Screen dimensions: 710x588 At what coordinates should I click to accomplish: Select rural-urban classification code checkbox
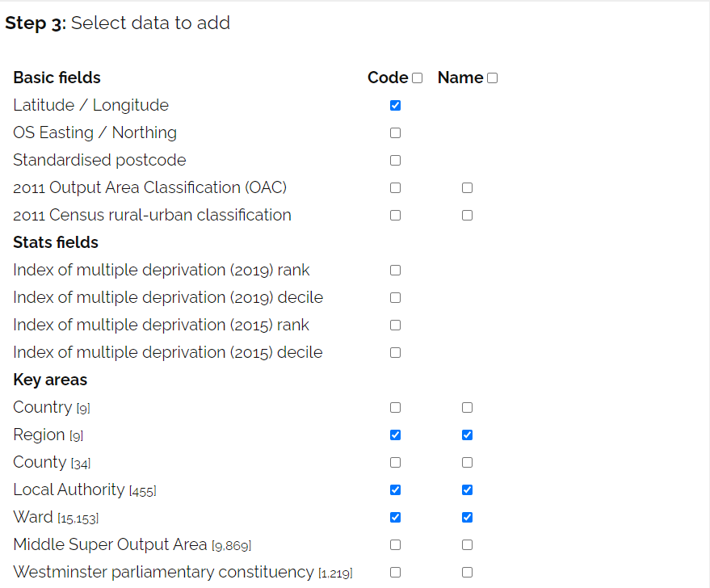click(x=395, y=216)
